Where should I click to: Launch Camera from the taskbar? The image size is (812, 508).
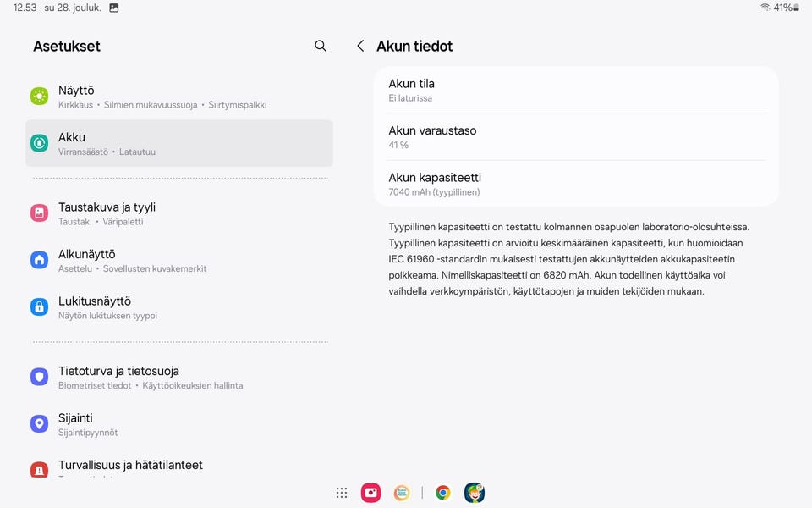click(370, 493)
